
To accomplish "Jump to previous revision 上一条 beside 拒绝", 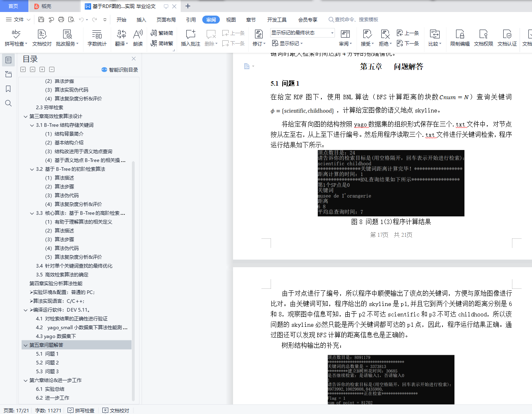I will click(x=408, y=33).
